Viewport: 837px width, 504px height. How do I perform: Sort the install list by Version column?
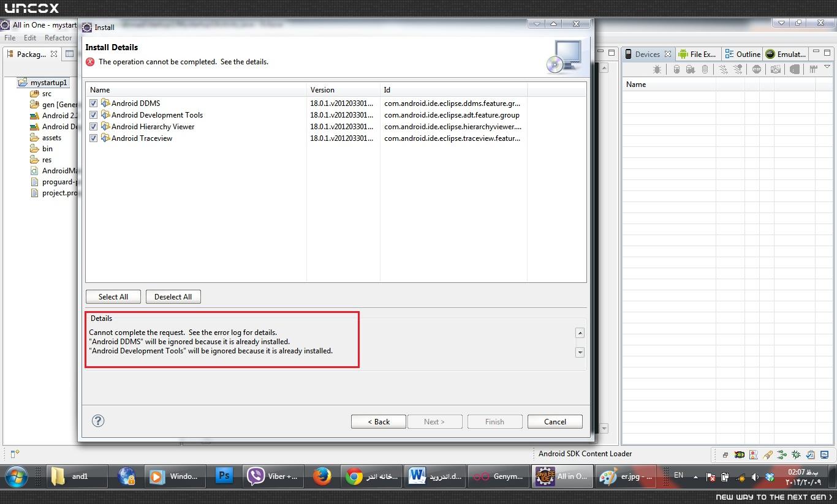click(343, 90)
